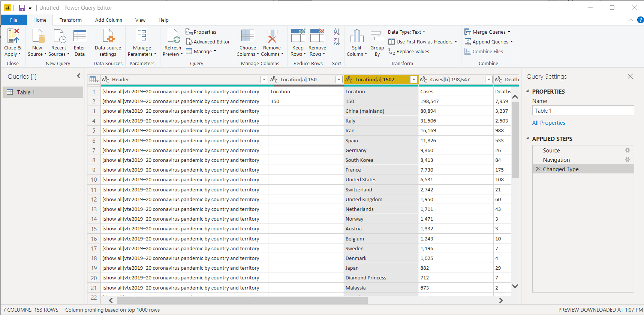Click the Split Column icon

click(356, 36)
